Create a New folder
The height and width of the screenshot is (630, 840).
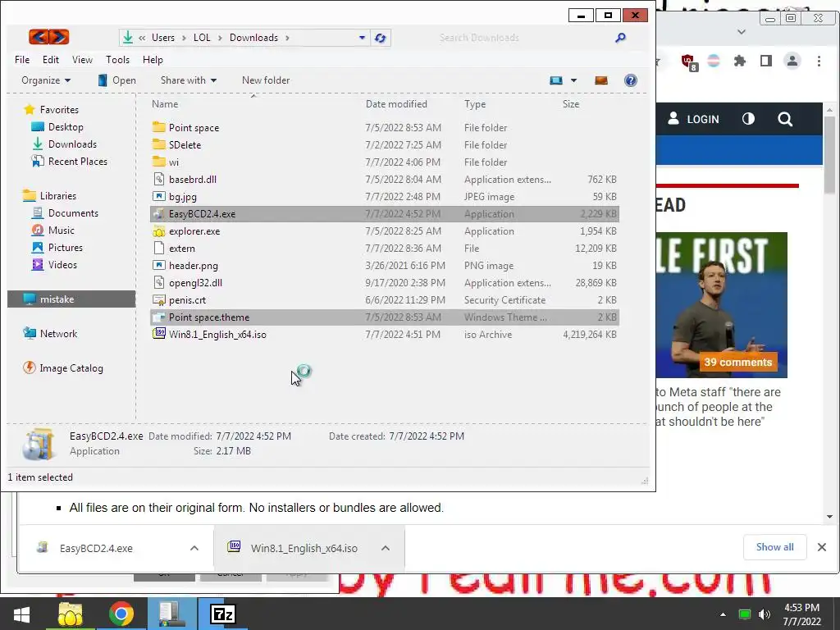tap(266, 80)
